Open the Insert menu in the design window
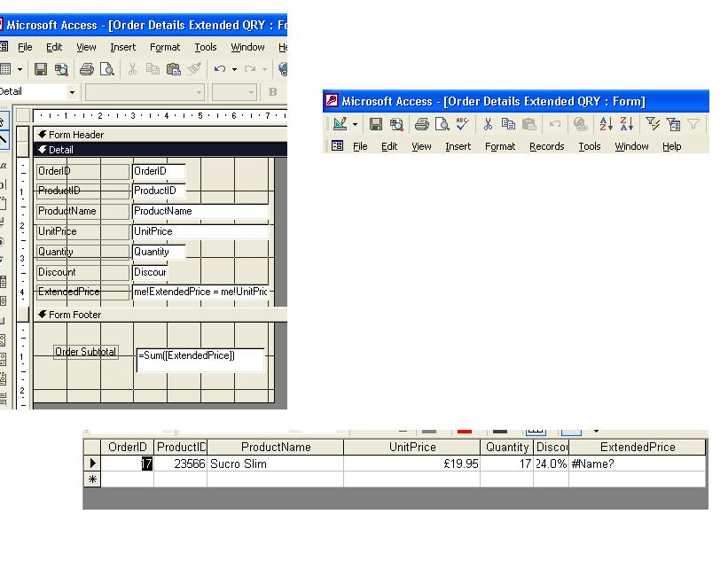728x569 pixels. tap(123, 47)
